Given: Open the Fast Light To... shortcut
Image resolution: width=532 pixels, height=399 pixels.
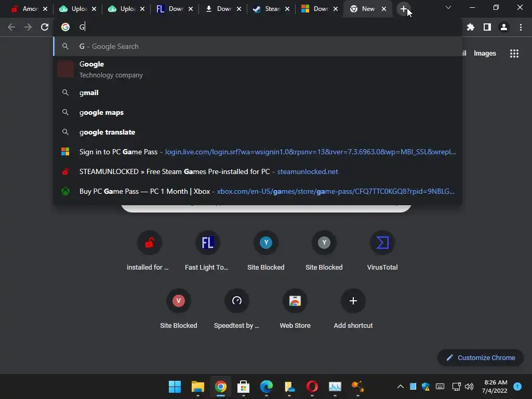Looking at the screenshot, I should click(x=208, y=251).
